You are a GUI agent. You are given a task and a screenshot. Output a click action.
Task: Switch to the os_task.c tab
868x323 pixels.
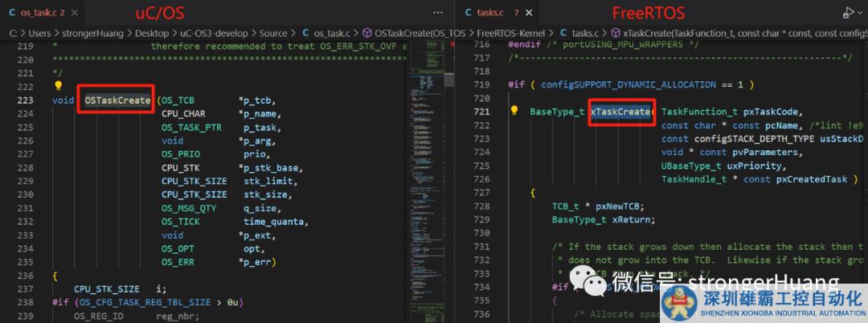[x=37, y=13]
